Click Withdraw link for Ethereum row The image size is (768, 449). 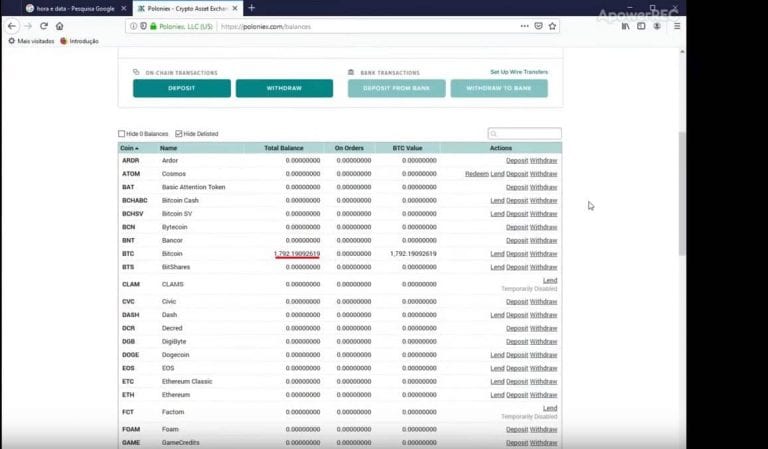544,395
